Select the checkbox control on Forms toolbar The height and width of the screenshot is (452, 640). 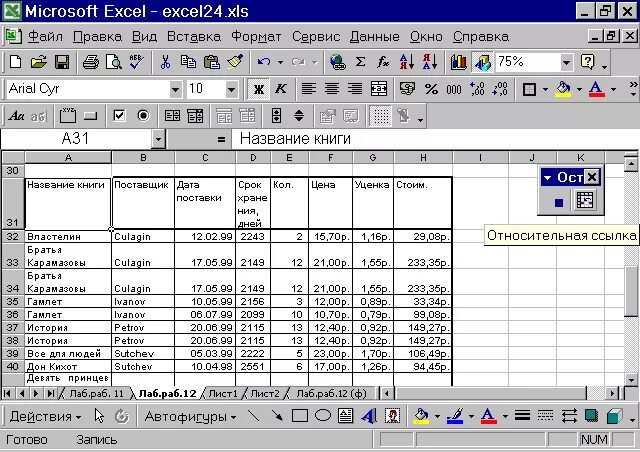(119, 116)
